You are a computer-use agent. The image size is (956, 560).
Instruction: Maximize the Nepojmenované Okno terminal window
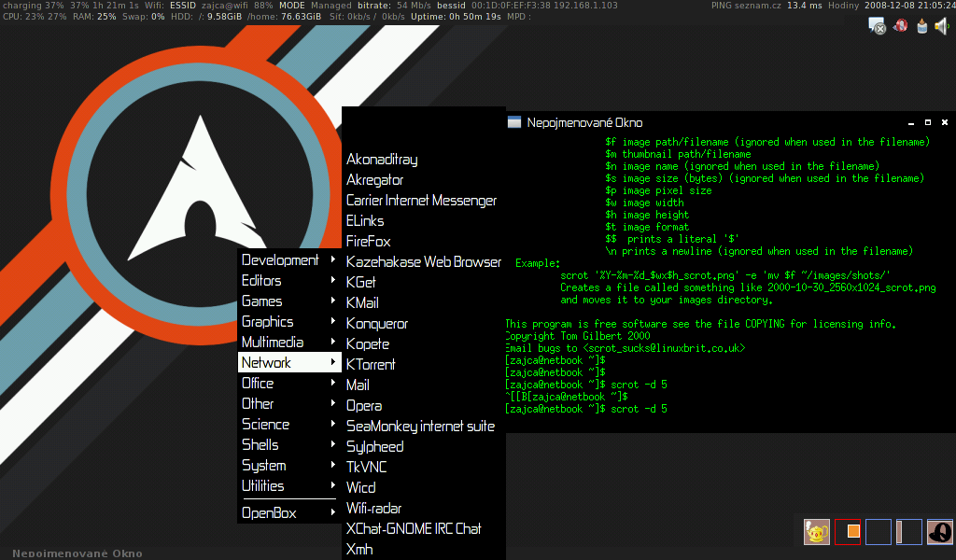(928, 122)
